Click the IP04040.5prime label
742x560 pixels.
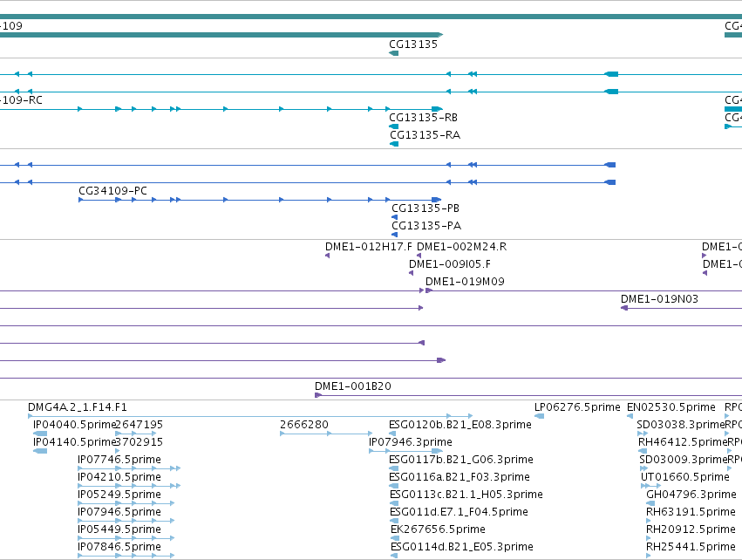click(74, 425)
